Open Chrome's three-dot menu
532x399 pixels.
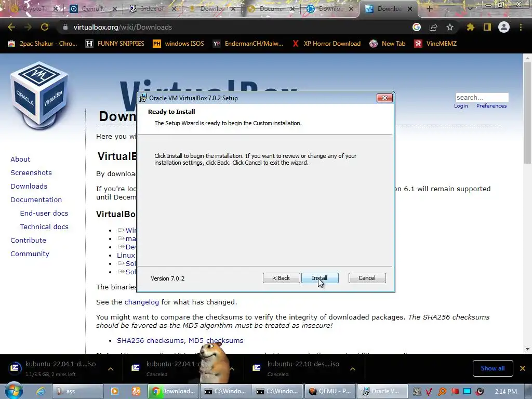pyautogui.click(x=521, y=27)
